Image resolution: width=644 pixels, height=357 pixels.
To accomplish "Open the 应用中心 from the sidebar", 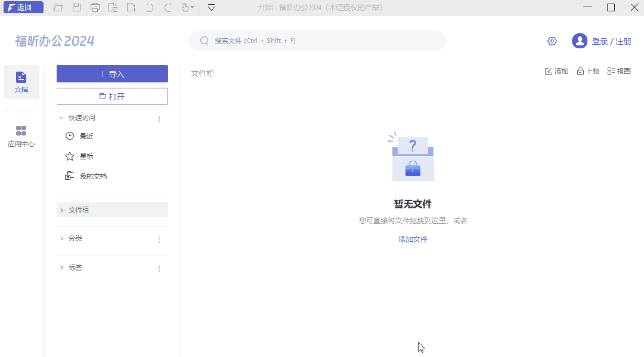I will point(21,136).
